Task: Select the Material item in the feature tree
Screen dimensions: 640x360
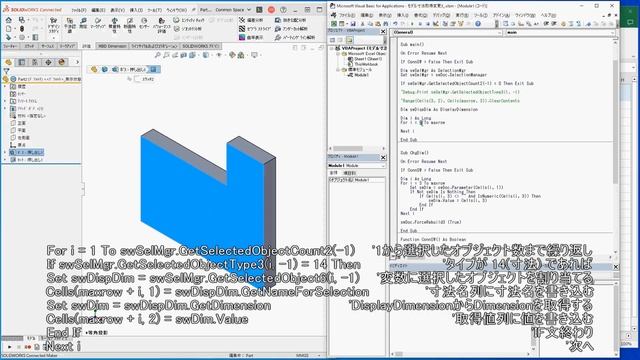Action: (x=28, y=116)
